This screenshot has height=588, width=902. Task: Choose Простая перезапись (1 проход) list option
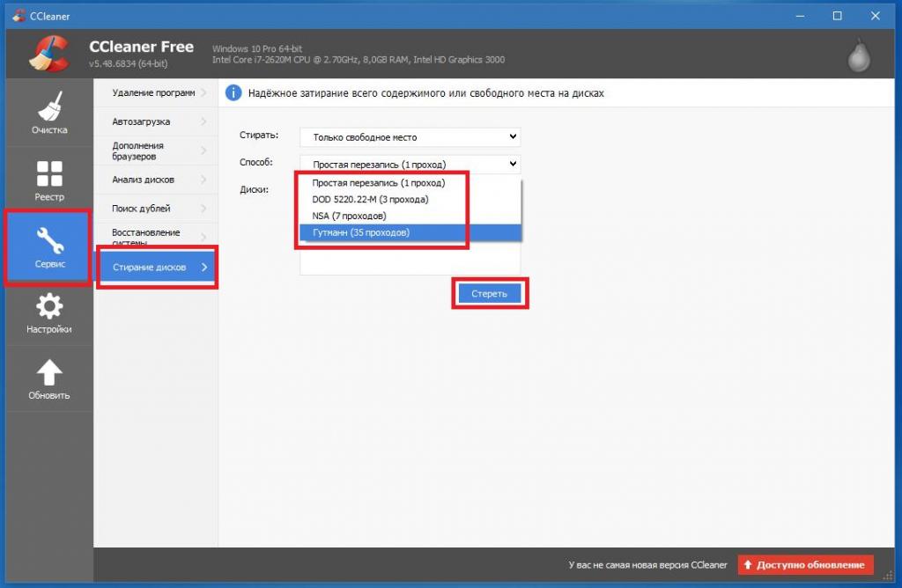tap(410, 183)
